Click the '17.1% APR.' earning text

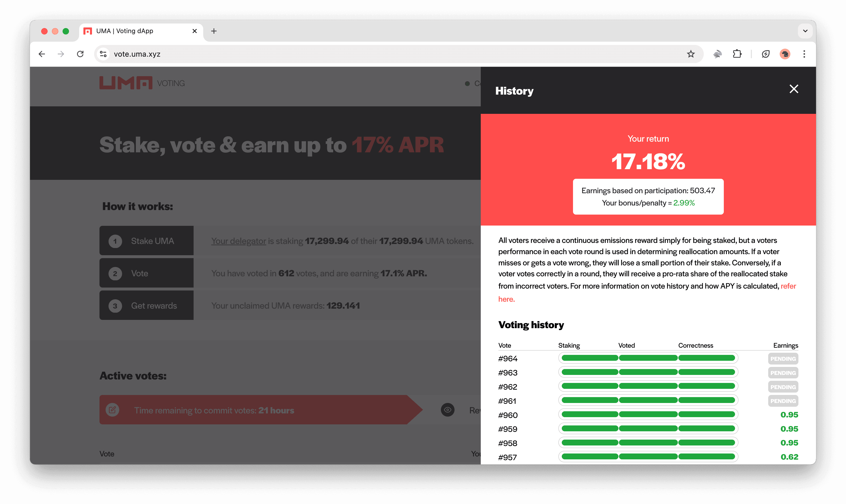click(404, 273)
